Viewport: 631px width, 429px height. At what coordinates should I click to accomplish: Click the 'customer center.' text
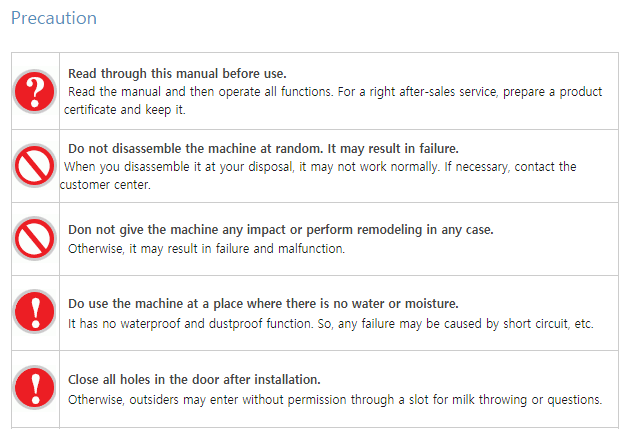click(x=105, y=185)
